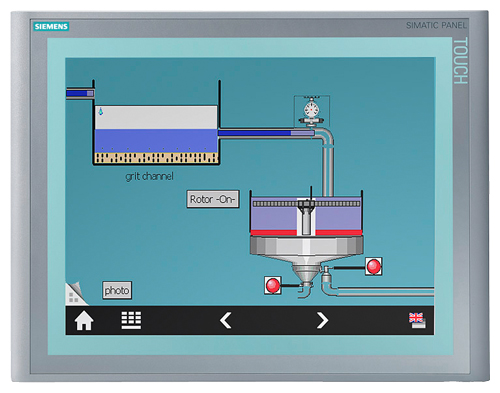Select the grit channel label

[x=149, y=176]
